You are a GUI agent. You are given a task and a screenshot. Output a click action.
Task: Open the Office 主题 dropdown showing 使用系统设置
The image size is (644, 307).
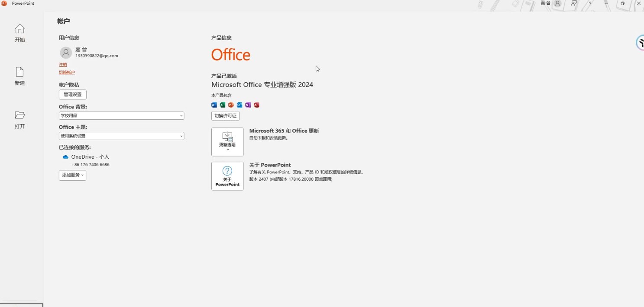[x=121, y=136]
